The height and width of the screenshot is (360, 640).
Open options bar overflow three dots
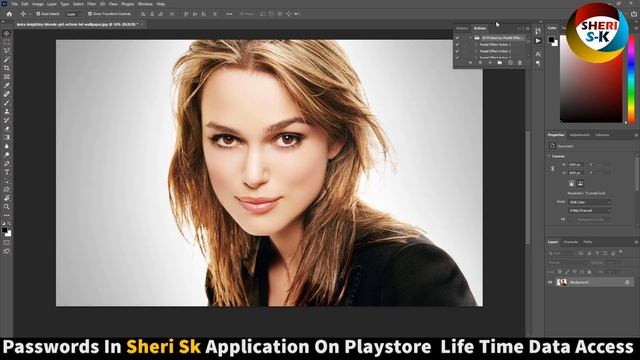(x=229, y=14)
